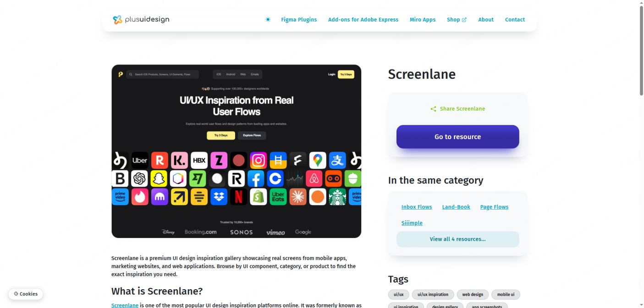Click the Uber icon in the preview

pos(140,160)
